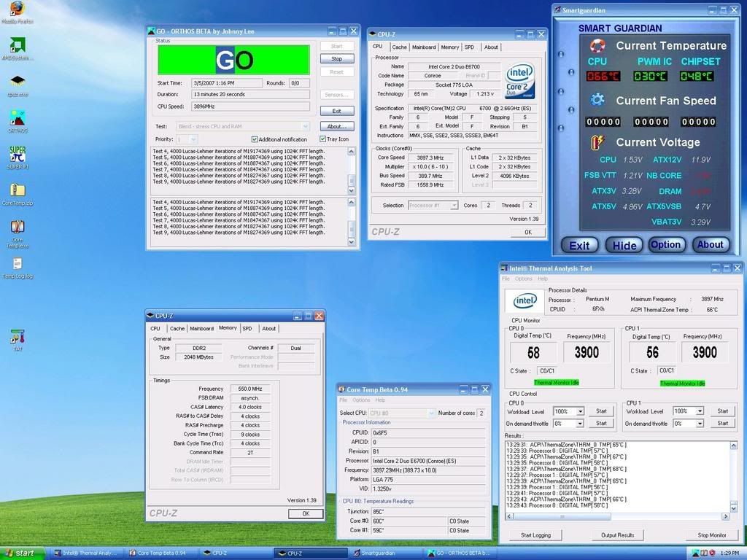The image size is (747, 560).
Task: Click the Smart Guardian voltage lightning icon
Action: pyautogui.click(x=597, y=142)
